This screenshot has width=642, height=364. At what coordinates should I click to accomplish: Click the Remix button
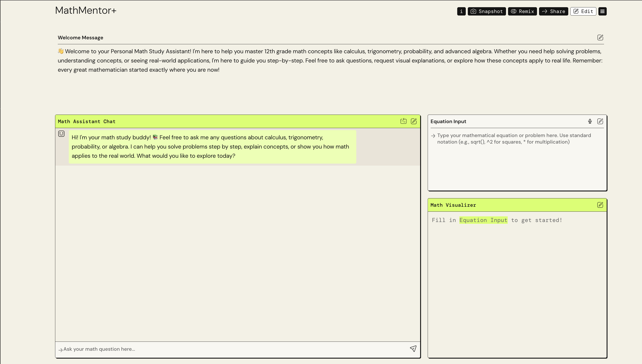(x=522, y=11)
